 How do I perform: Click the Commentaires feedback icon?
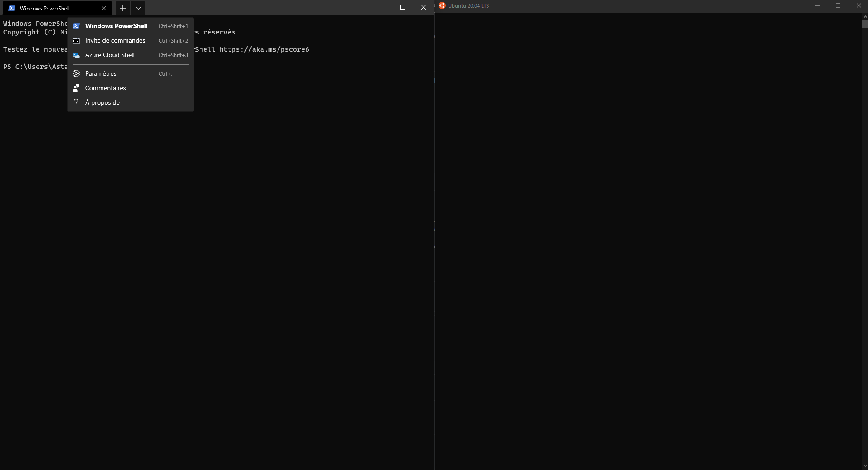click(x=76, y=88)
